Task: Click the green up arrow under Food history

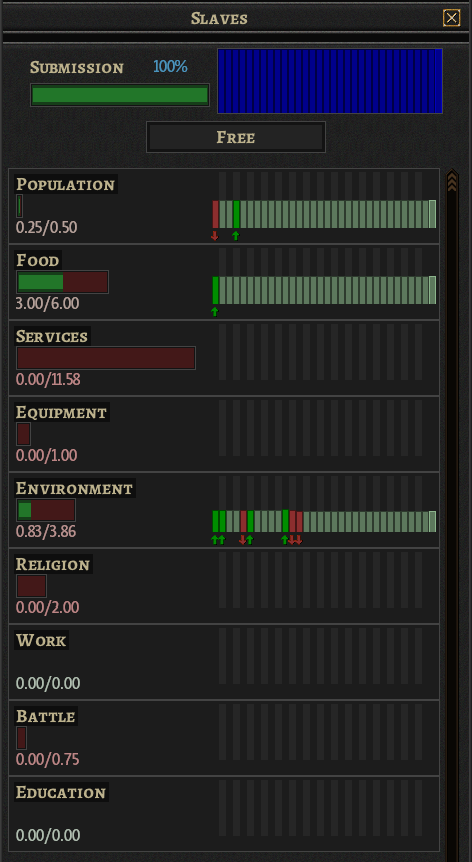Action: point(215,312)
